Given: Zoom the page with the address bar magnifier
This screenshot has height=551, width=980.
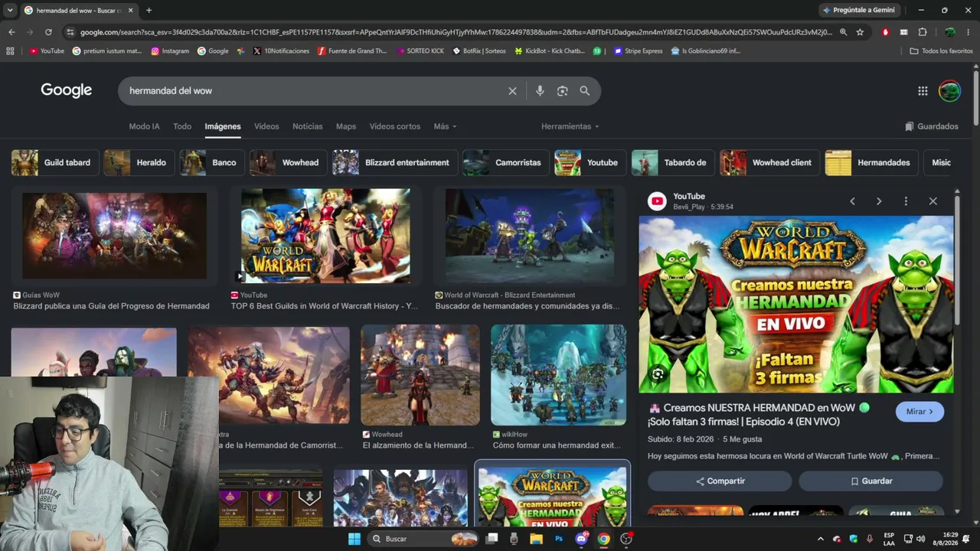Looking at the screenshot, I should (843, 32).
